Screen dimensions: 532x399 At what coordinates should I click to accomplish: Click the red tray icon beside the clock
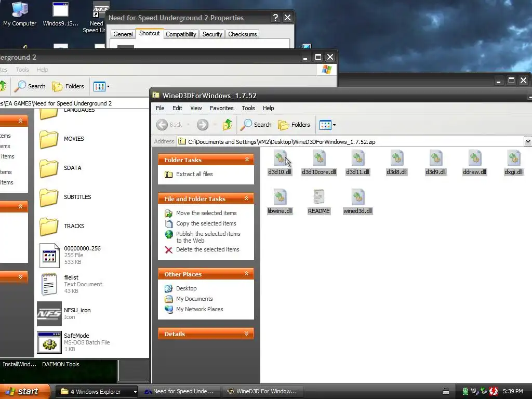494,391
